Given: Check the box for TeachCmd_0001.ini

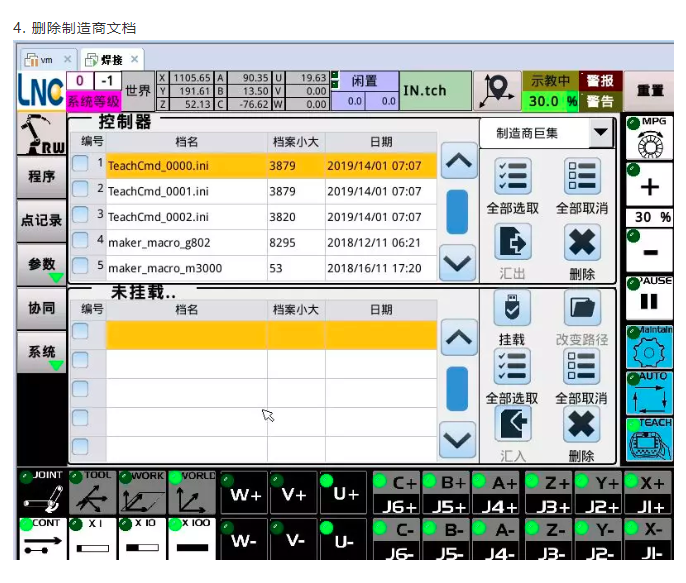Looking at the screenshot, I should pyautogui.click(x=81, y=189).
